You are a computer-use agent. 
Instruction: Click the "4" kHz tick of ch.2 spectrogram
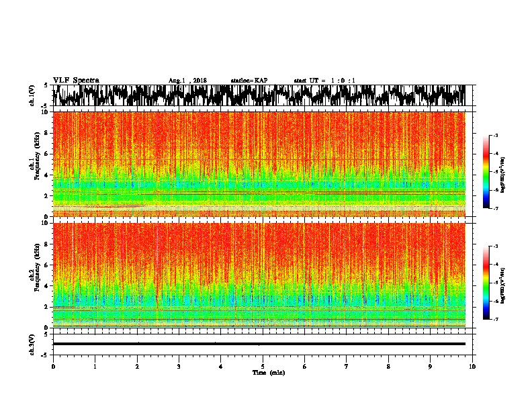[x=47, y=286]
